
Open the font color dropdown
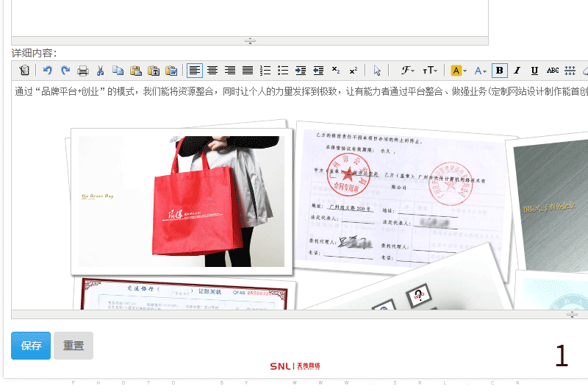pyautogui.click(x=481, y=71)
